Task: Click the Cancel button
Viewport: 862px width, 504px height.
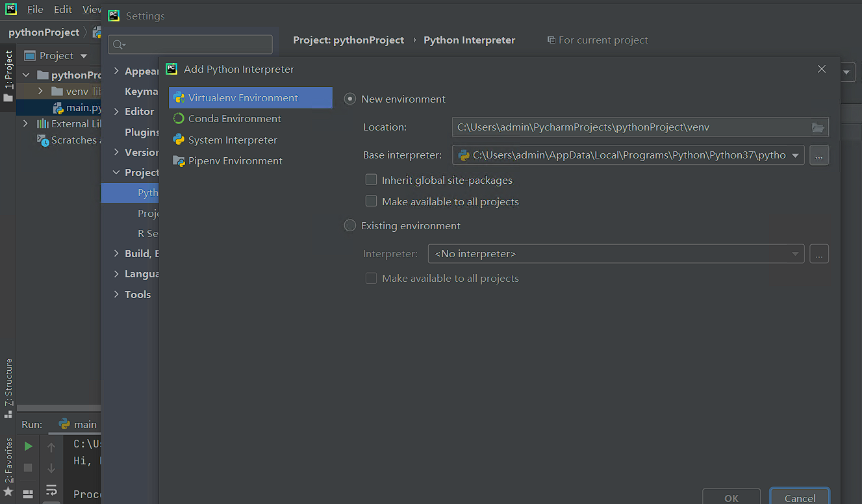Action: pos(799,498)
